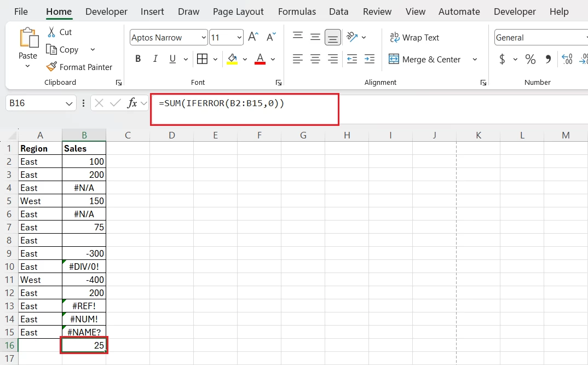Expand the Copy dropdown arrow

(93, 49)
